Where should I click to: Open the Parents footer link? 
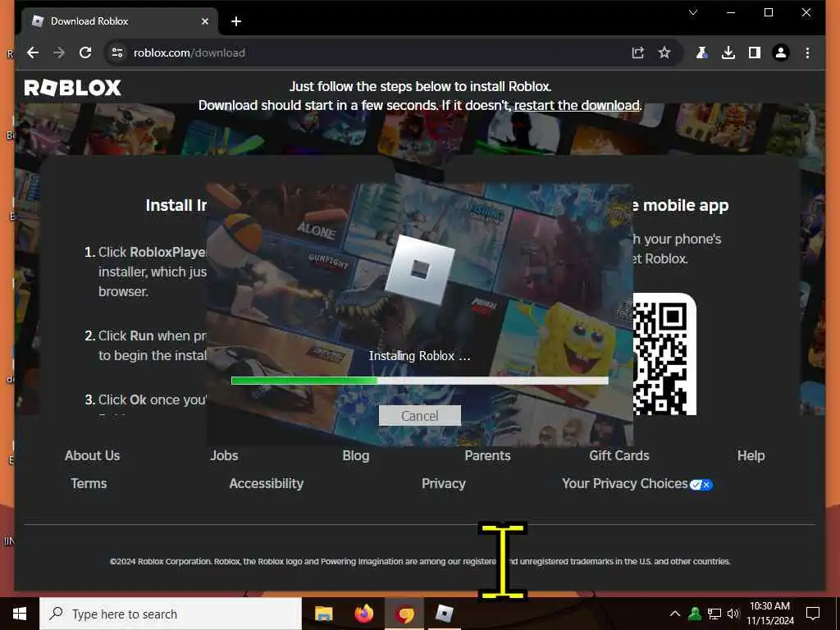[487, 455]
